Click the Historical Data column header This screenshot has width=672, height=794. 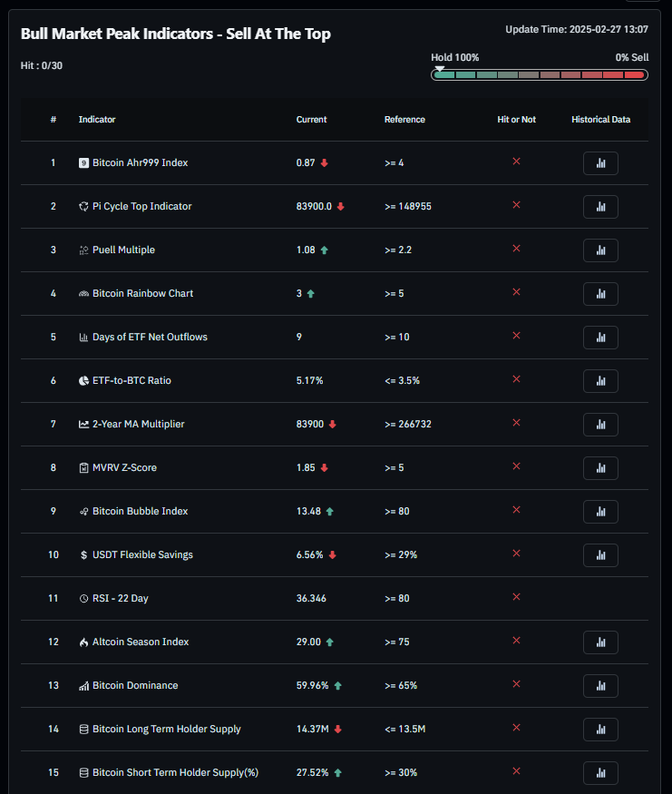pos(600,120)
